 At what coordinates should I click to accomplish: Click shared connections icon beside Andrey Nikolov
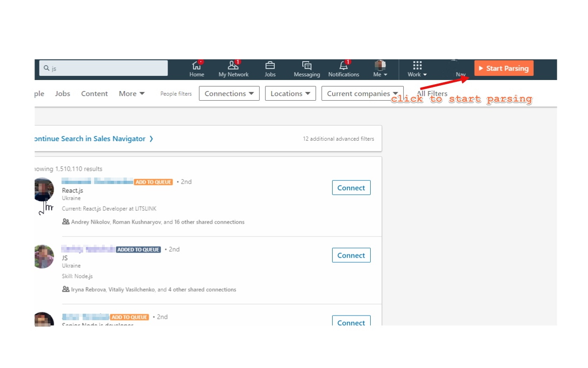pyautogui.click(x=66, y=222)
